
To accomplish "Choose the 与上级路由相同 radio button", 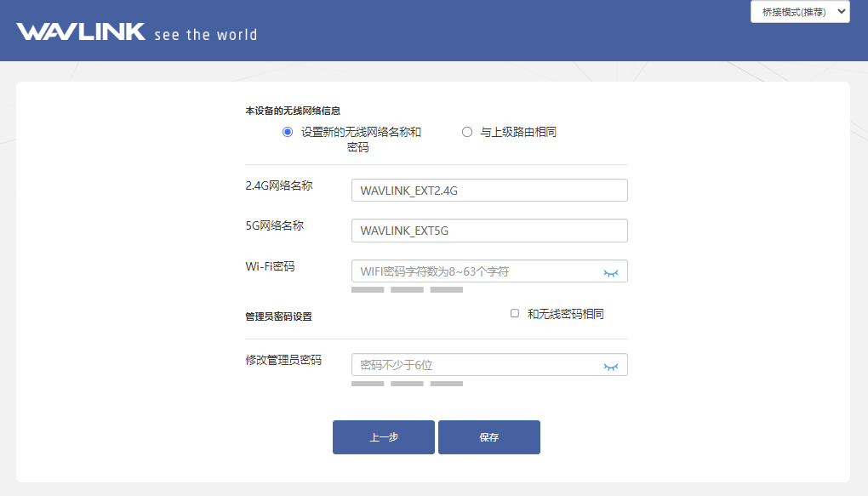I will pos(466,132).
